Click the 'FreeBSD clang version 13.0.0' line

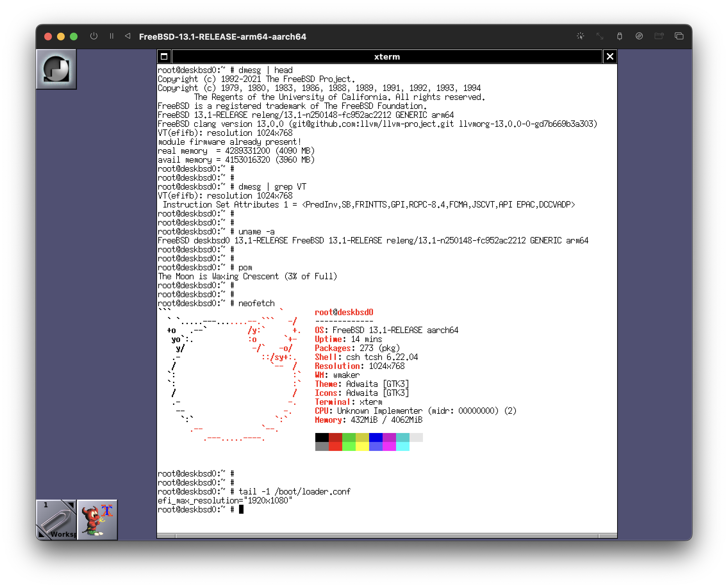click(377, 124)
